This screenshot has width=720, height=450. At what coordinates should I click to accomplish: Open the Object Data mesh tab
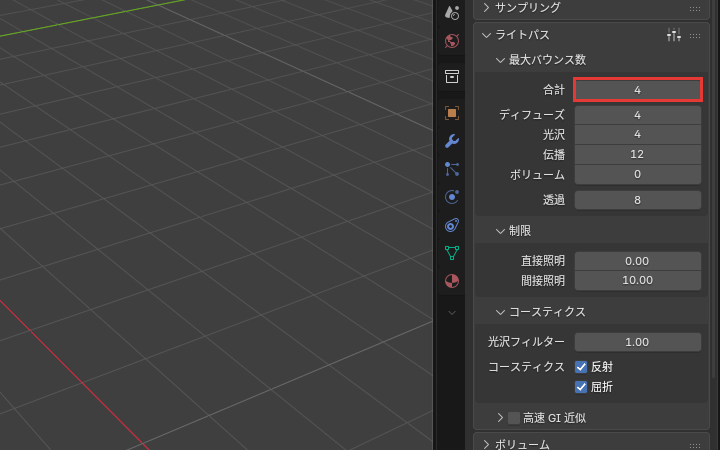(x=452, y=253)
